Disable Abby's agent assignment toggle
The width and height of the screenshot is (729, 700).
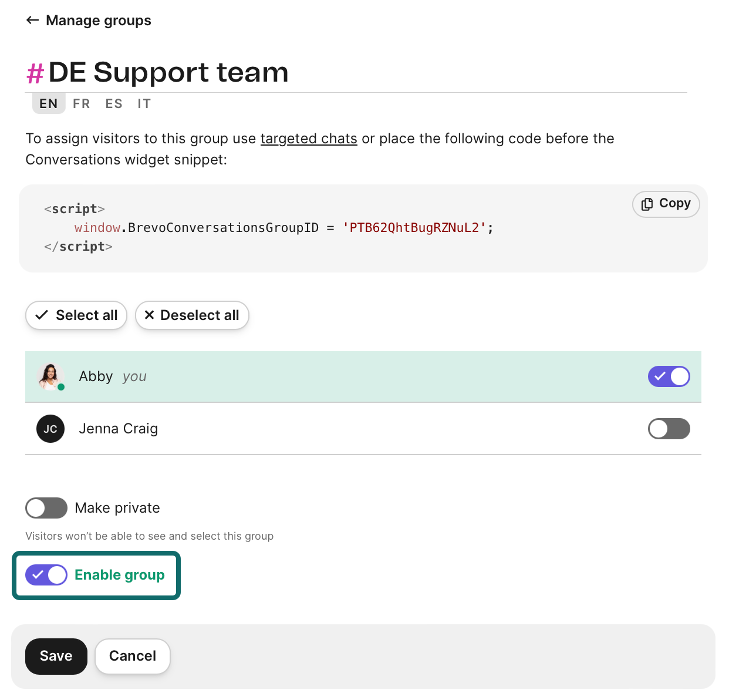click(x=669, y=376)
